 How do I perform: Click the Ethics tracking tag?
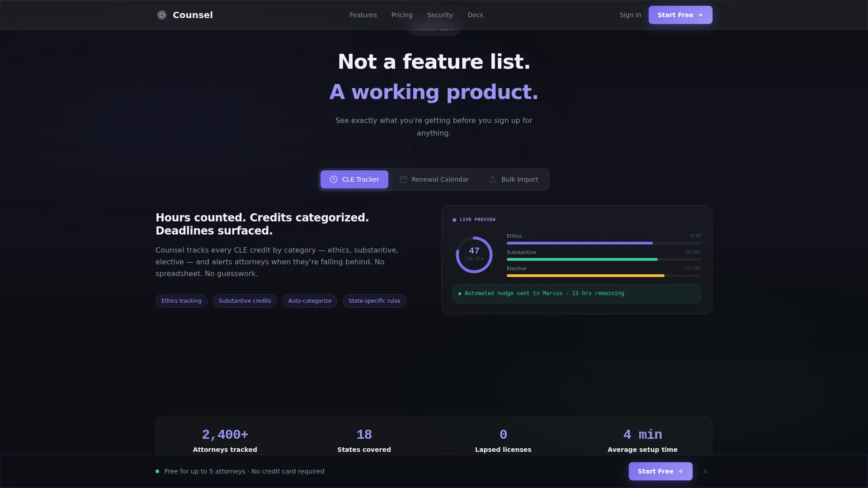tap(181, 301)
